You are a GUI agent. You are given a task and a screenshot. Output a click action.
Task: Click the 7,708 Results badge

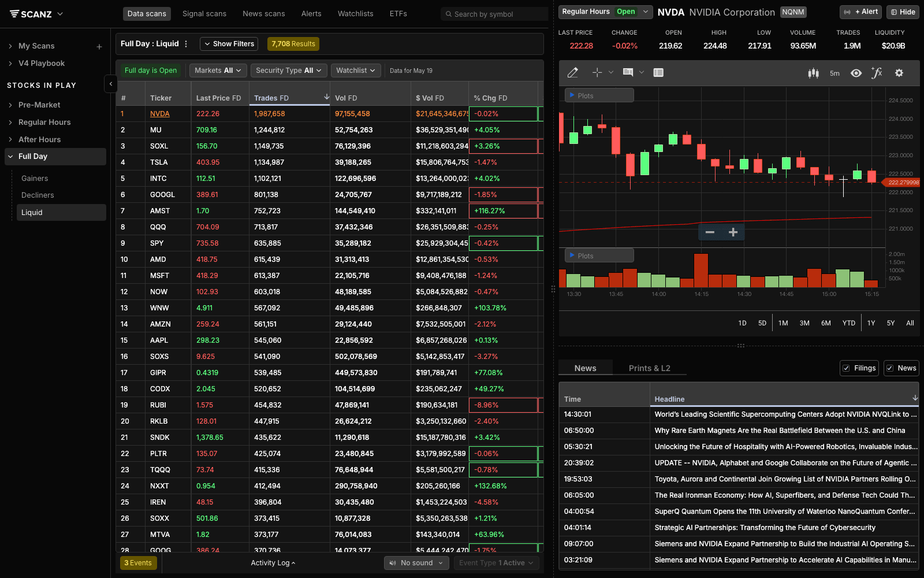pos(293,44)
